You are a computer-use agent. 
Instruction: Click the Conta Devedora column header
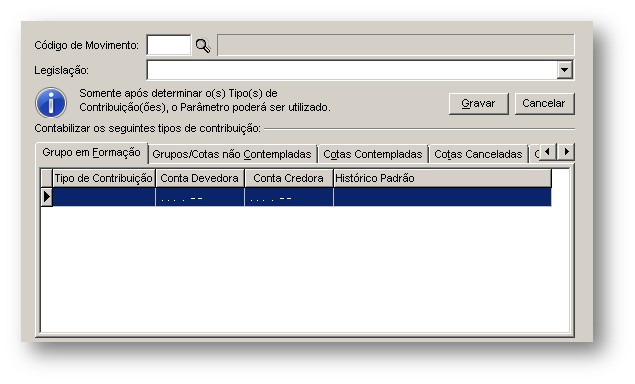coord(200,178)
